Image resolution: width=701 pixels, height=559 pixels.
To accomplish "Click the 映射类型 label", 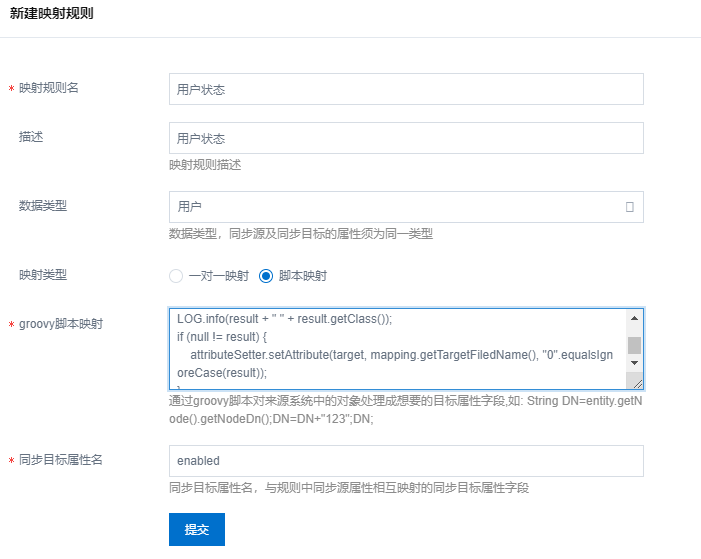I will tap(43, 274).
